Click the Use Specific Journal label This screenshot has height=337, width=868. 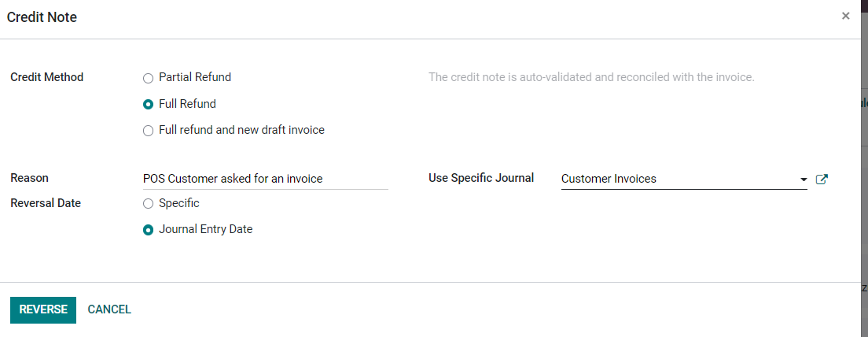coord(481,178)
